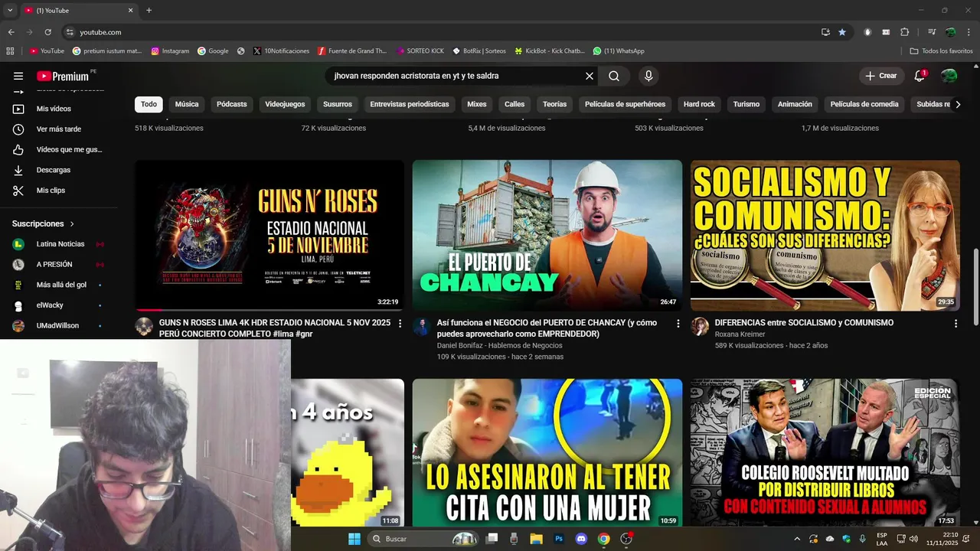Open the SORTEO KICK bookmark
Screen dimensions: 980x551
pyautogui.click(x=420, y=51)
